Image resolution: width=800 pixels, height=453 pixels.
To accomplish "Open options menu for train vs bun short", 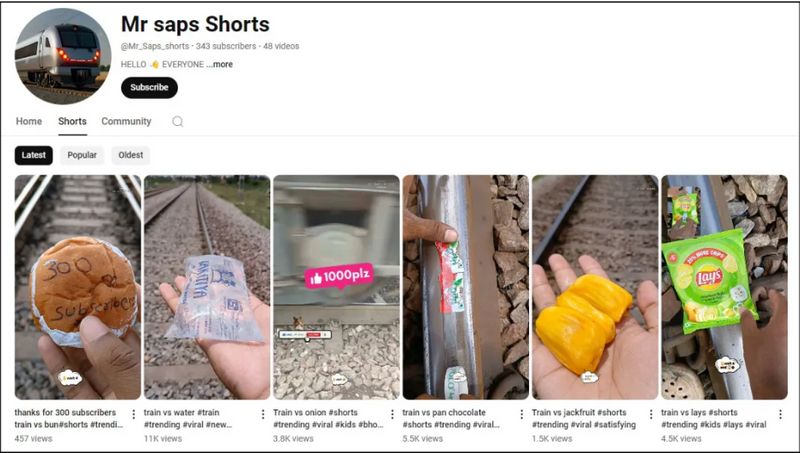I will [x=134, y=414].
